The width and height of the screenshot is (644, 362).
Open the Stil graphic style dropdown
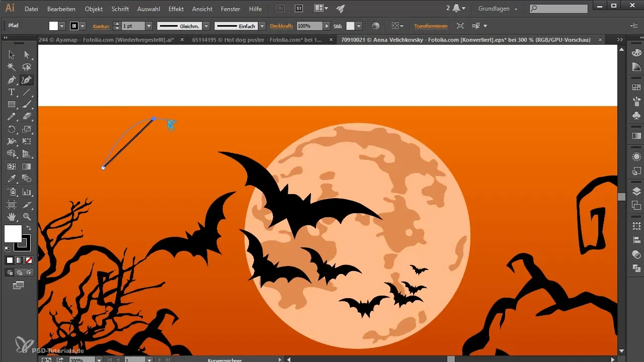point(358,26)
